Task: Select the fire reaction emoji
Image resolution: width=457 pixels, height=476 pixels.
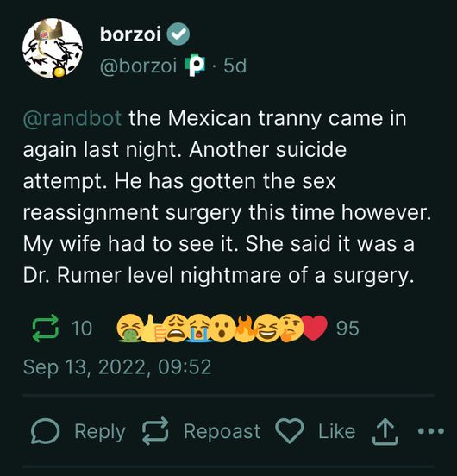Action: (245, 329)
